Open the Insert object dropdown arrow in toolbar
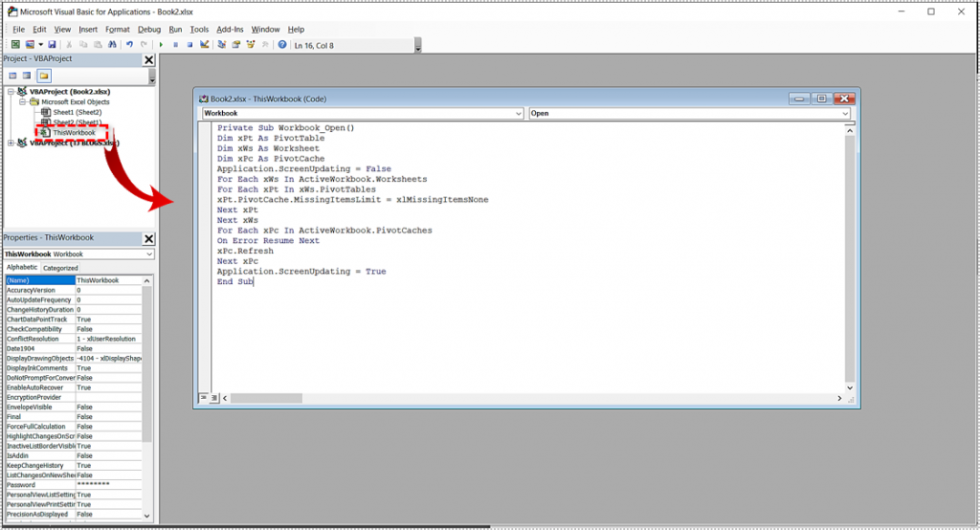This screenshot has width=980, height=530. [40, 45]
